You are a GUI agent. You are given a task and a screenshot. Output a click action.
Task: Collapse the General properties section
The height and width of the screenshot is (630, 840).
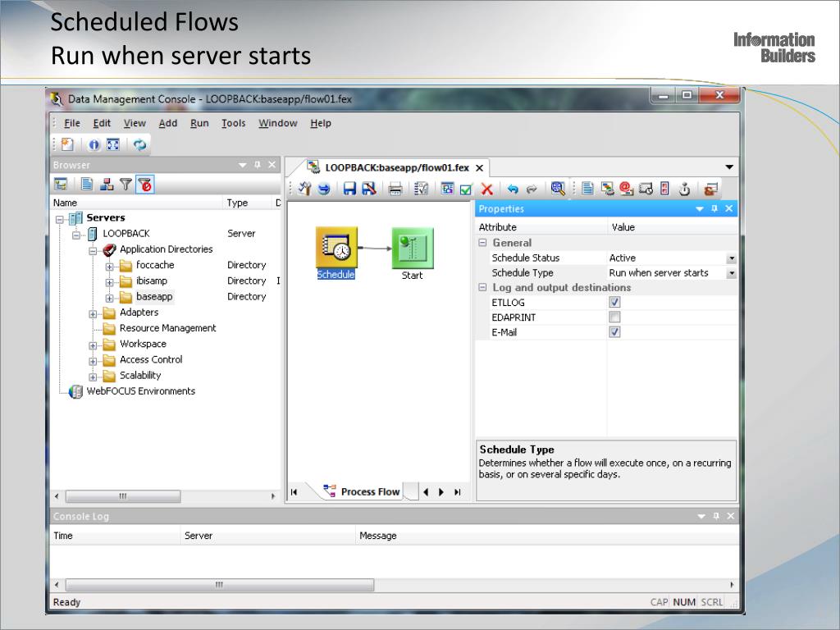click(x=482, y=243)
